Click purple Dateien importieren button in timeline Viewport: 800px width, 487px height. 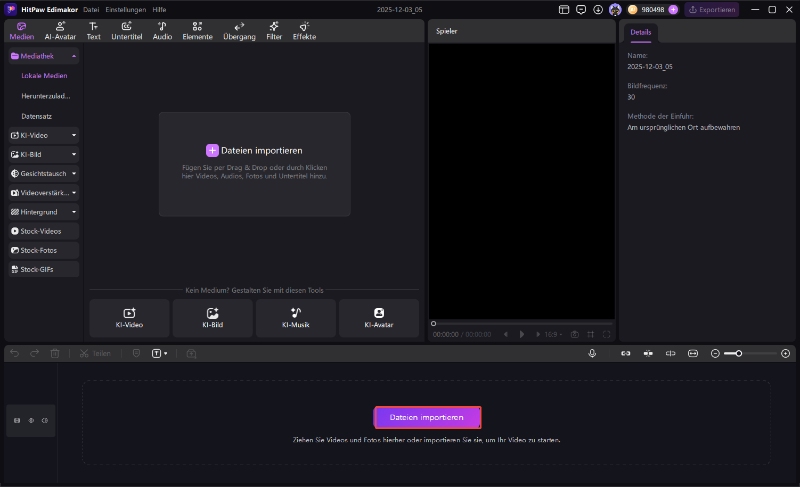click(427, 417)
